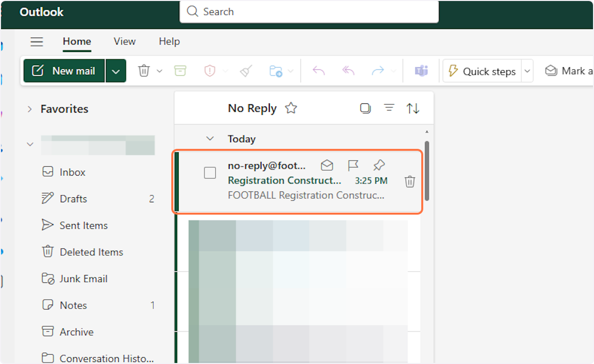Switch to the View tab

124,42
